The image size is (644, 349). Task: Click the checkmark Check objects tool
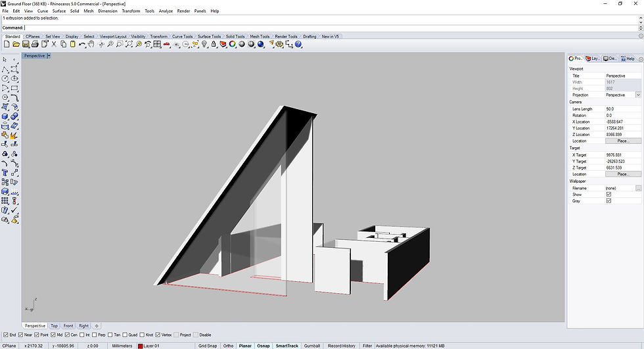(14, 210)
